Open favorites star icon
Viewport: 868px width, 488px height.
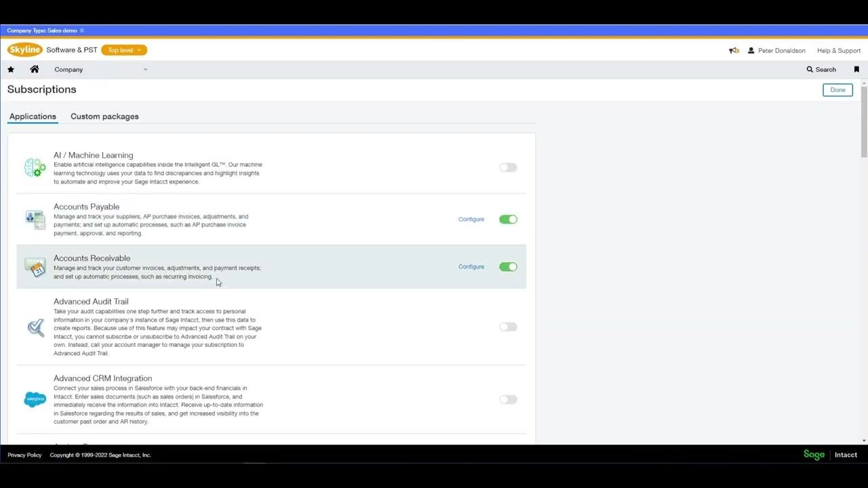(x=11, y=69)
